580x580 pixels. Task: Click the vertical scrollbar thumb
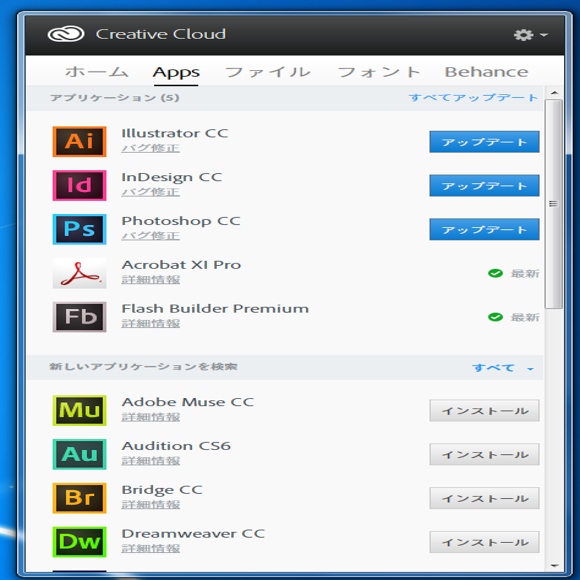pos(554,204)
